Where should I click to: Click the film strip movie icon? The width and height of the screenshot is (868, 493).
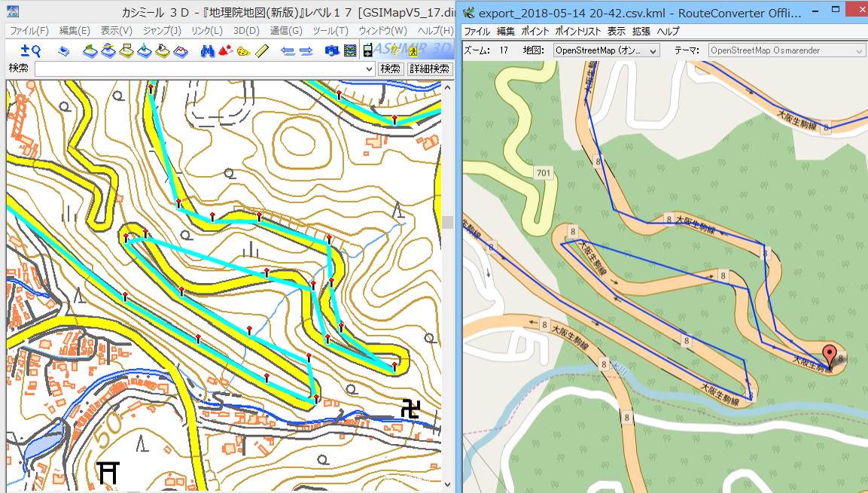(x=350, y=51)
